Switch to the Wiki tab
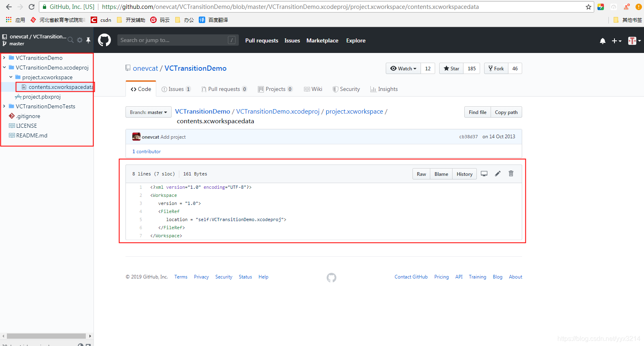Viewport: 644px width, 346px height. click(313, 89)
